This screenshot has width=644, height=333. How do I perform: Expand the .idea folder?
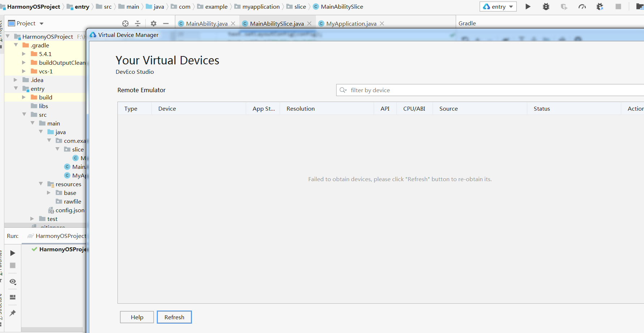[x=16, y=80]
